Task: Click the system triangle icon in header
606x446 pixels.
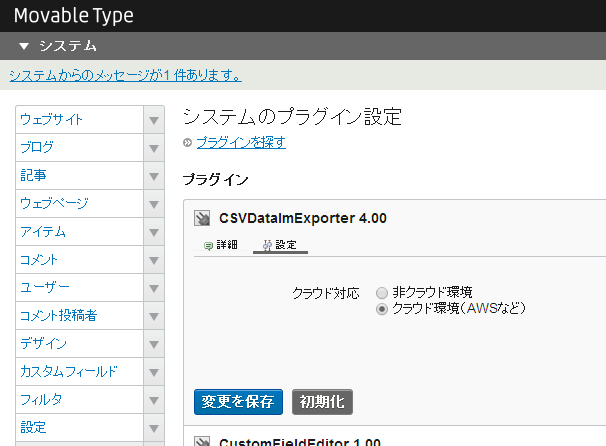Action: (24, 46)
